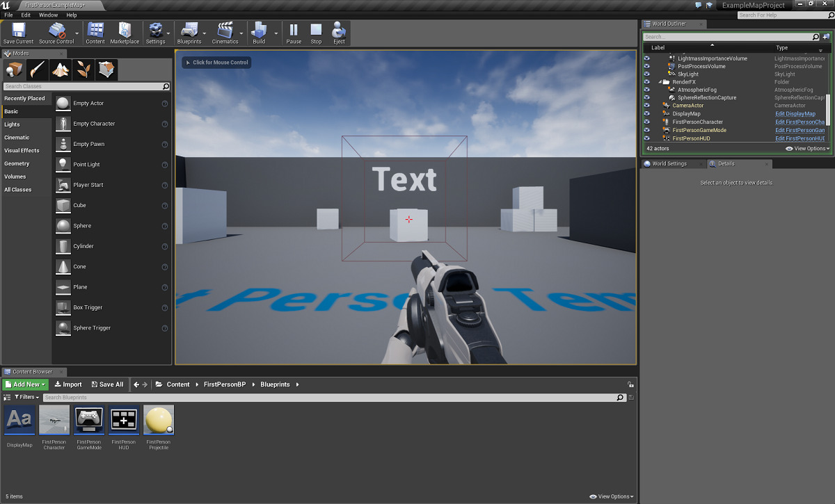
Task: Switch to Geometry Editing mode icon
Action: pyautogui.click(x=106, y=70)
